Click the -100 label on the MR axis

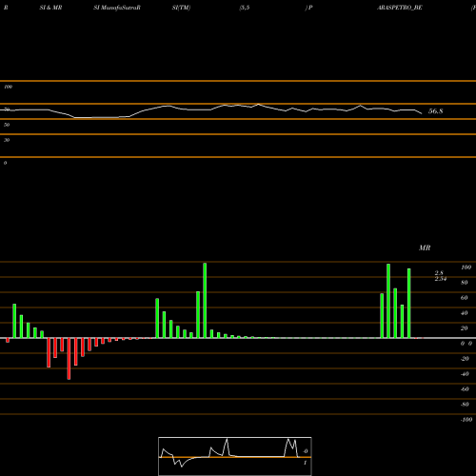tap(466, 420)
